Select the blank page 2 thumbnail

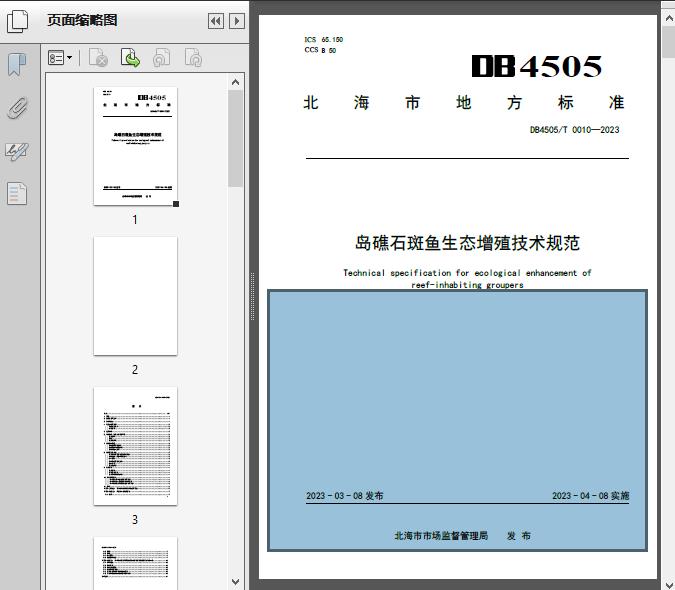coord(135,296)
